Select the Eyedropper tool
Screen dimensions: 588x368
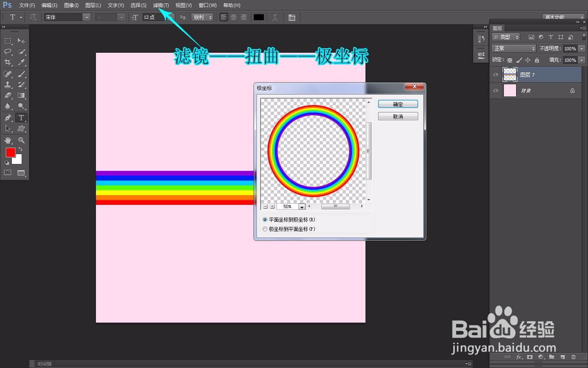21,62
